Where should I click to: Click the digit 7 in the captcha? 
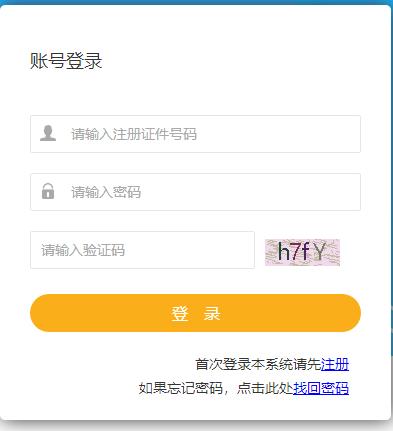(295, 252)
